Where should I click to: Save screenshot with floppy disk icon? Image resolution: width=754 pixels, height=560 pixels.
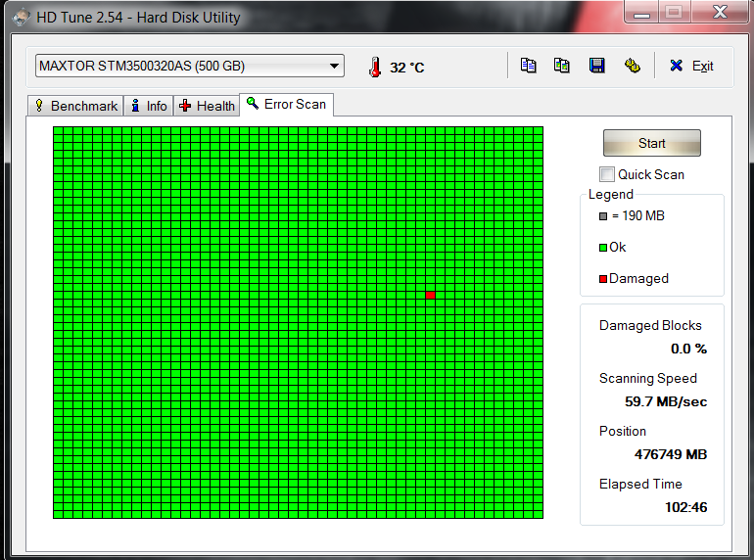click(596, 66)
